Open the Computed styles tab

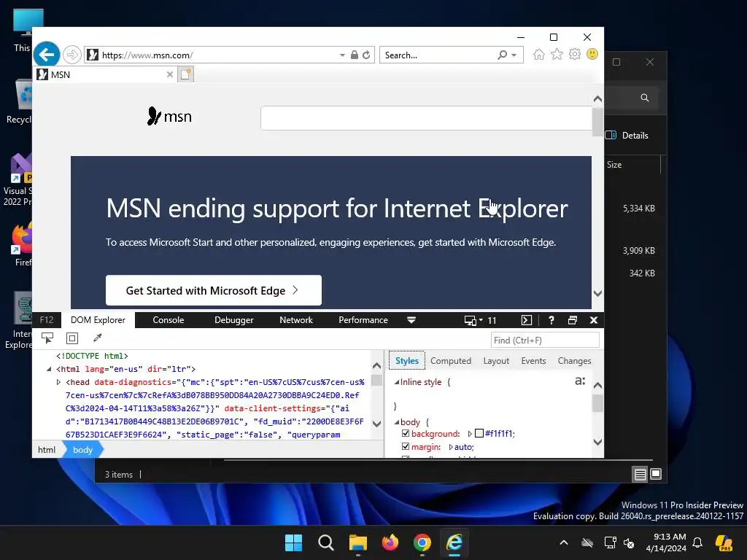451,361
